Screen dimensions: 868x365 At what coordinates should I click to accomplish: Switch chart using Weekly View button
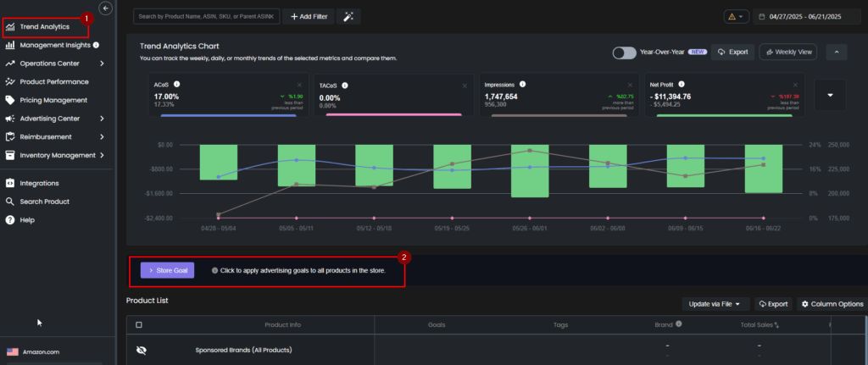point(787,52)
